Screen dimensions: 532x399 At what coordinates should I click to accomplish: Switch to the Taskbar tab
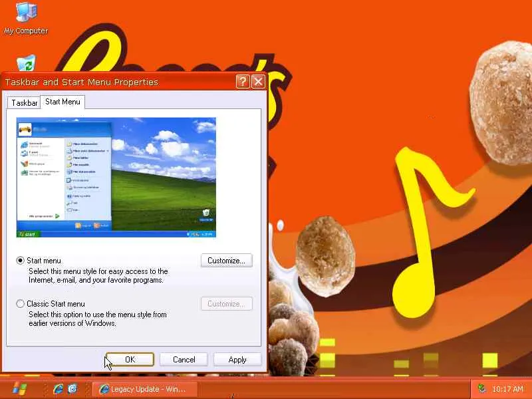tap(24, 102)
